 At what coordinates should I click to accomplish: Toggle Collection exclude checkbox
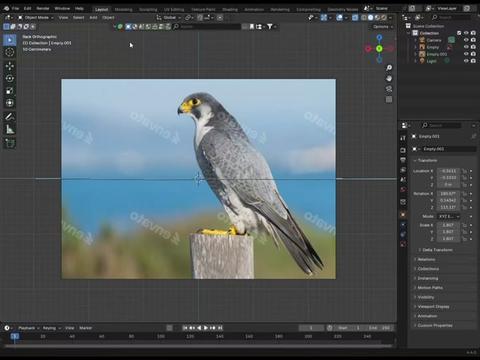[x=459, y=33]
